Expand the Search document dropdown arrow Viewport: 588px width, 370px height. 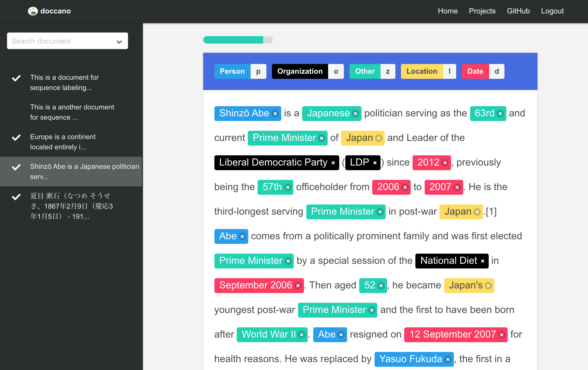click(119, 42)
